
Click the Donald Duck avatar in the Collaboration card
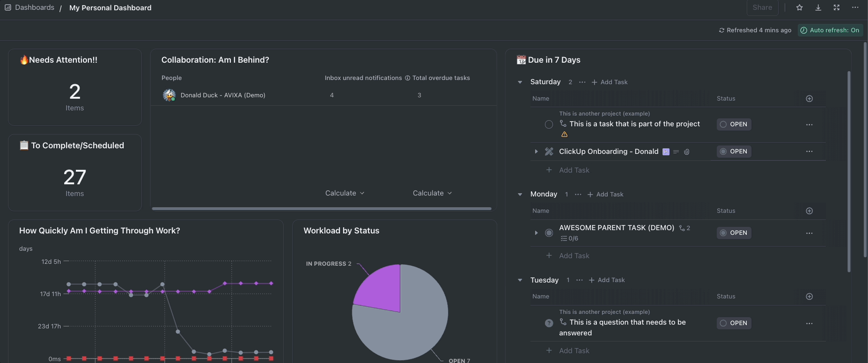[169, 95]
